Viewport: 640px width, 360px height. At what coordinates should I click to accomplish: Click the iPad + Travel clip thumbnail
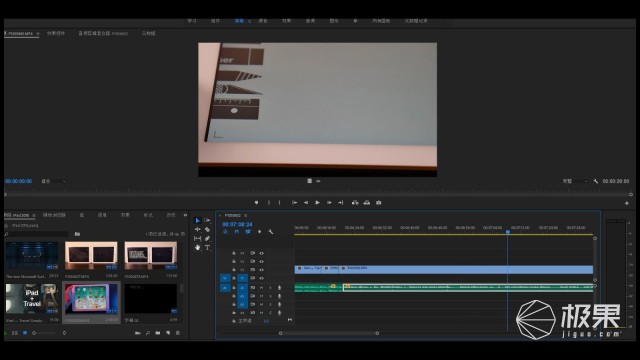pos(32,298)
